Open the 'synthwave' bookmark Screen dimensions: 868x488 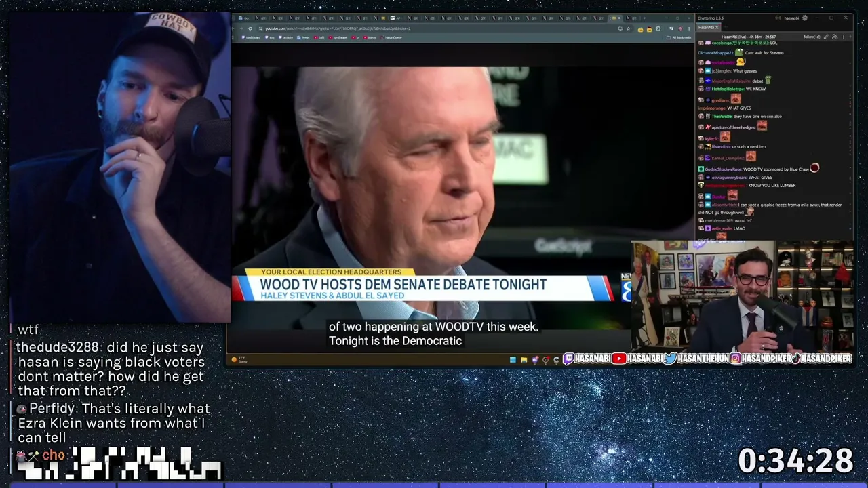click(339, 37)
